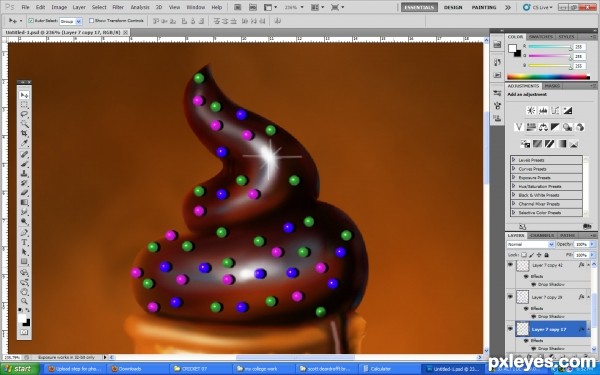Add a Gradient Map adjustment

point(562,144)
